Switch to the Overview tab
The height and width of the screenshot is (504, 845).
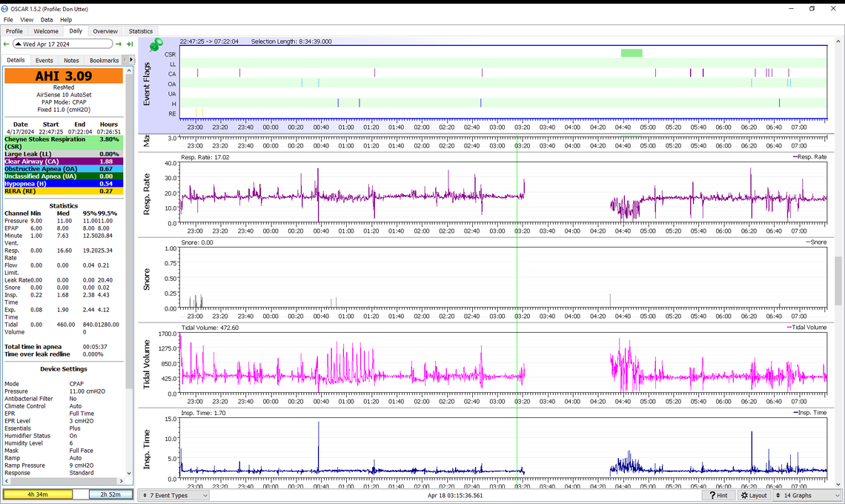coord(105,31)
